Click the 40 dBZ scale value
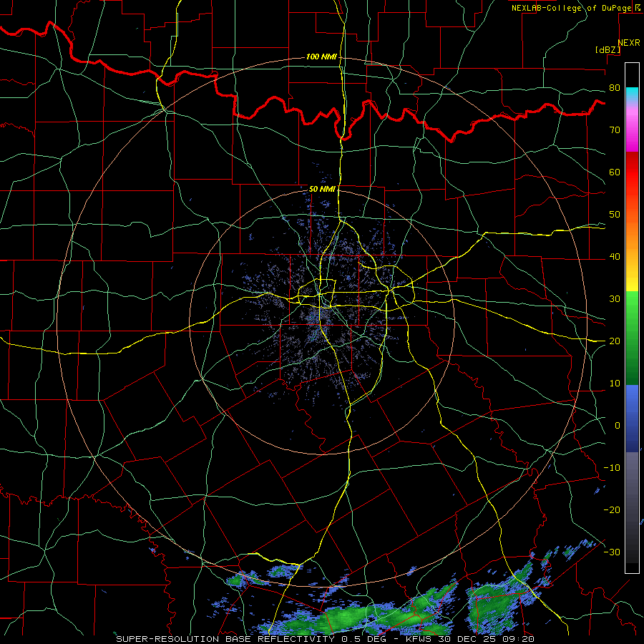The width and height of the screenshot is (644, 644). click(x=615, y=257)
